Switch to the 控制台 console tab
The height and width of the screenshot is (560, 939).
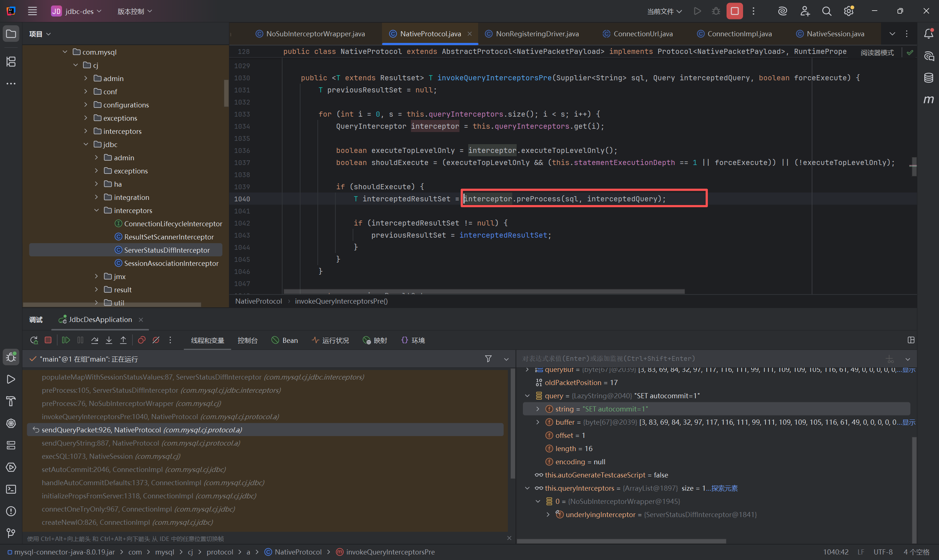point(247,340)
